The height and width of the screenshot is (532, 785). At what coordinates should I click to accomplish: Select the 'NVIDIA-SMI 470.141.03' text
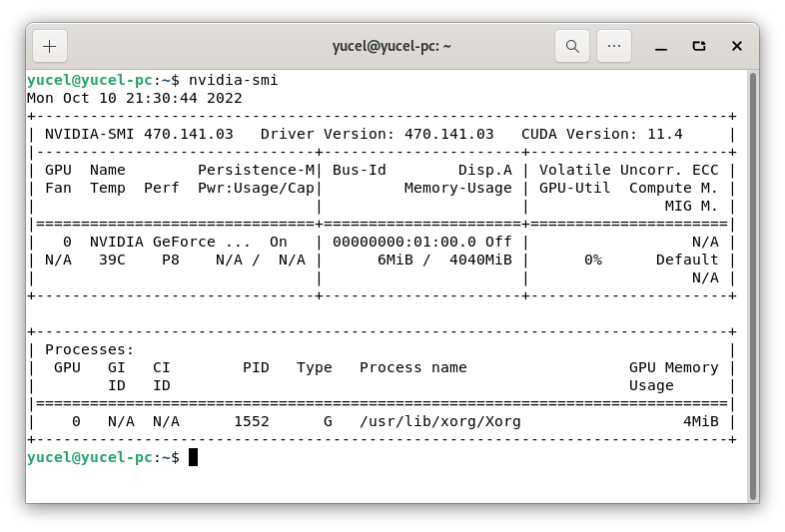(x=139, y=134)
